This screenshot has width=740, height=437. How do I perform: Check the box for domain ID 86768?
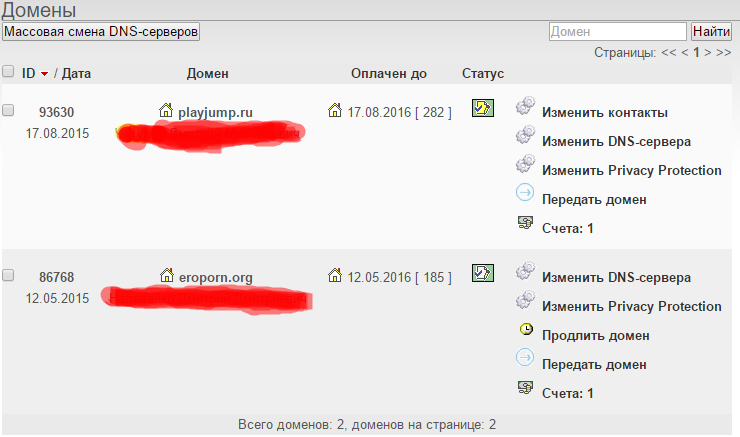pos(8,275)
